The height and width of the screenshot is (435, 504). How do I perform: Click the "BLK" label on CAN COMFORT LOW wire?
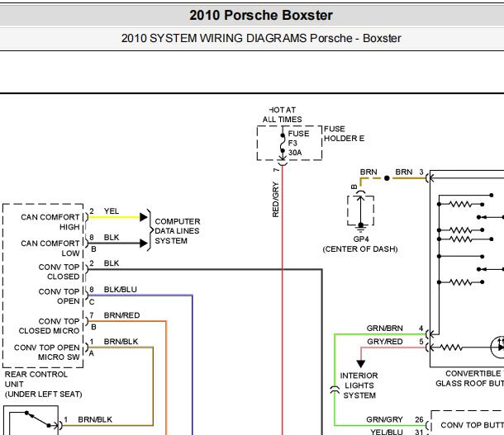pyautogui.click(x=112, y=237)
